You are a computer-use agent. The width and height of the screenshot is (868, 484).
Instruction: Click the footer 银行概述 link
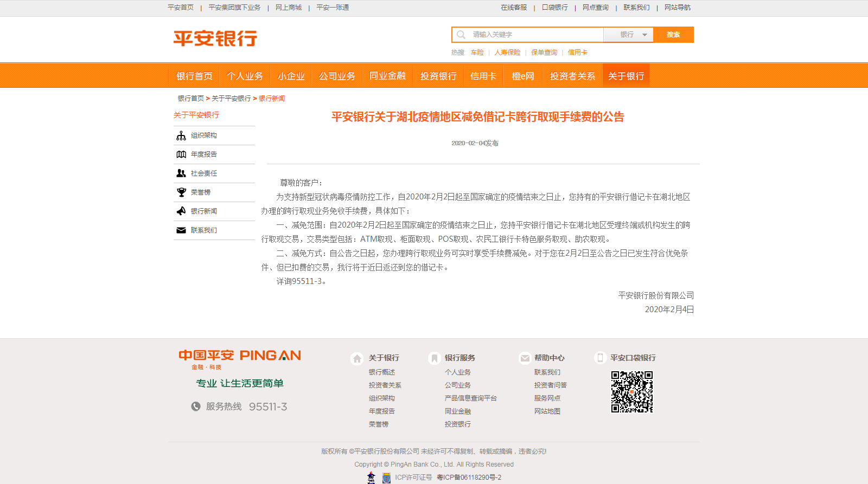coord(382,372)
